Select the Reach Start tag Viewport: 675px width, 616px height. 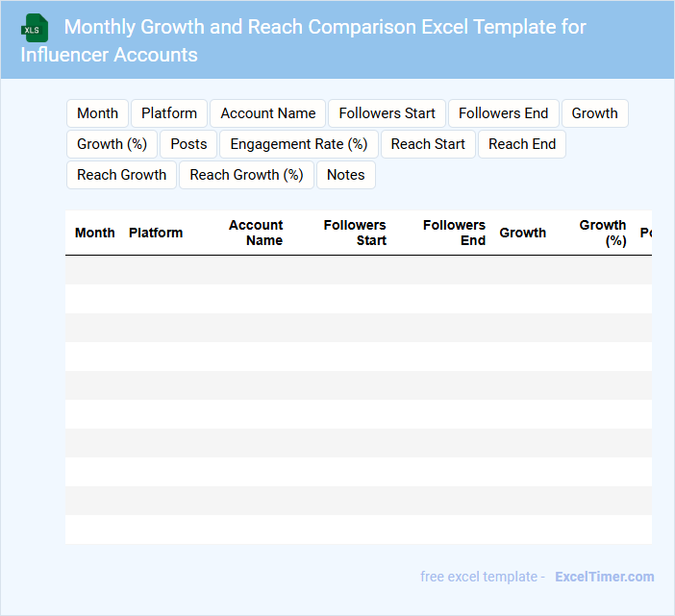428,144
